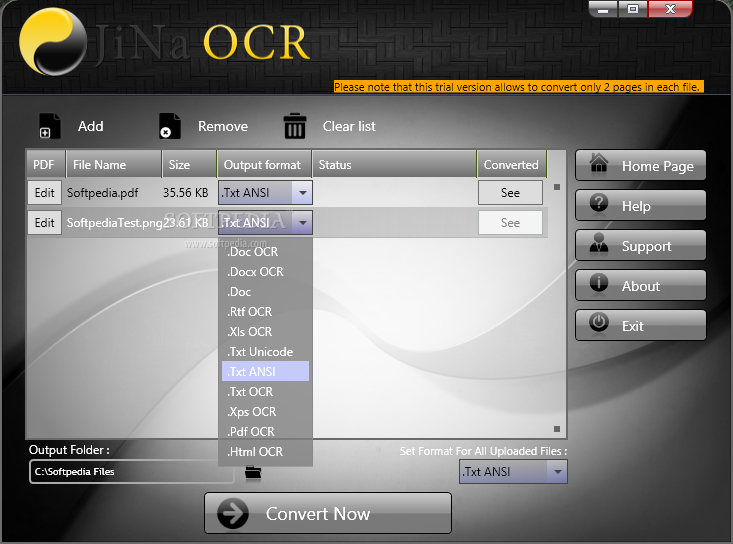Choose .Xps OCR format option
The height and width of the screenshot is (544, 733).
pyautogui.click(x=265, y=412)
